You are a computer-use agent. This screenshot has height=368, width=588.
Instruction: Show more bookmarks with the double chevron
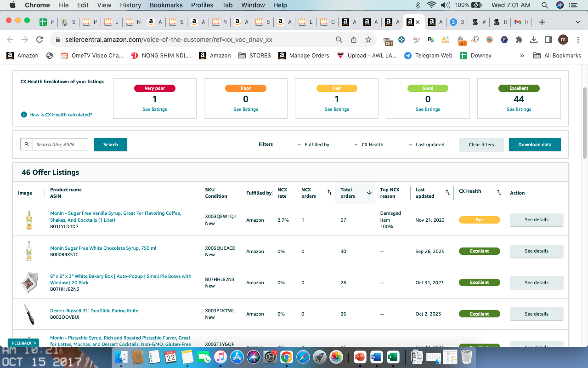pyautogui.click(x=522, y=56)
